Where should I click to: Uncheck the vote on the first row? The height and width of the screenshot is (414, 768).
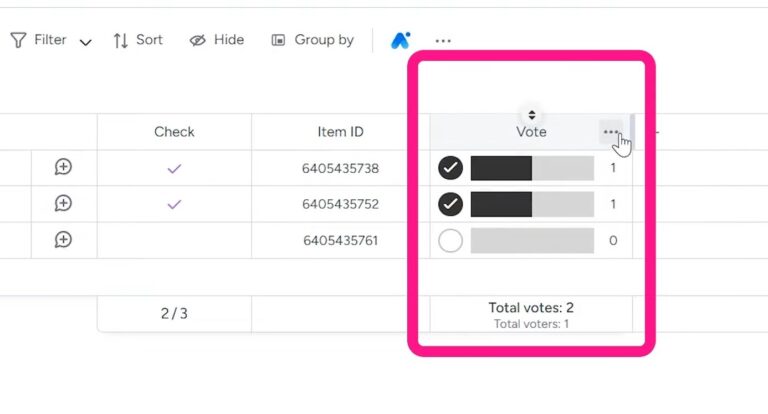click(x=450, y=168)
